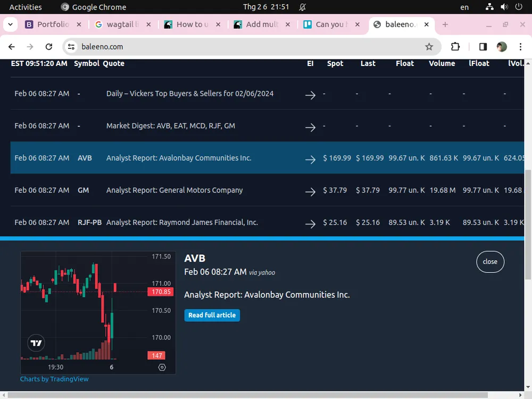
Task: Open the Activities overview
Action: [x=26, y=7]
